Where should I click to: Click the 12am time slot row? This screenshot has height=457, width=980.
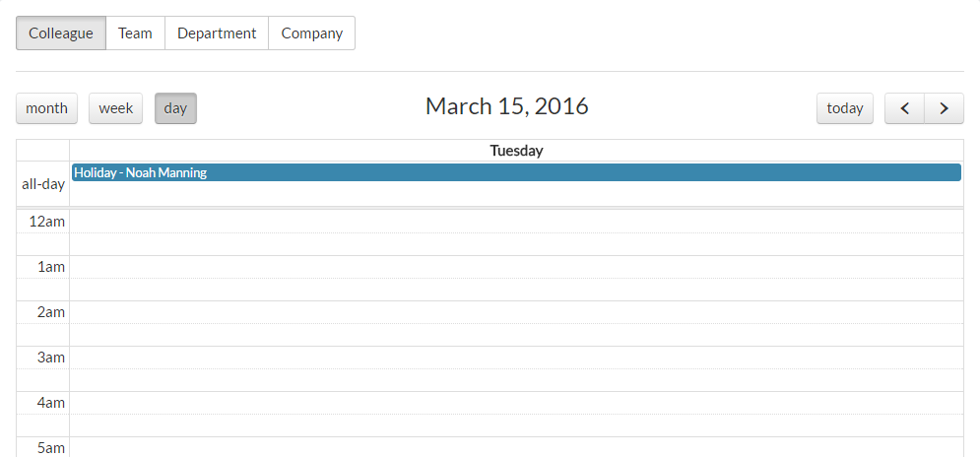[516, 222]
